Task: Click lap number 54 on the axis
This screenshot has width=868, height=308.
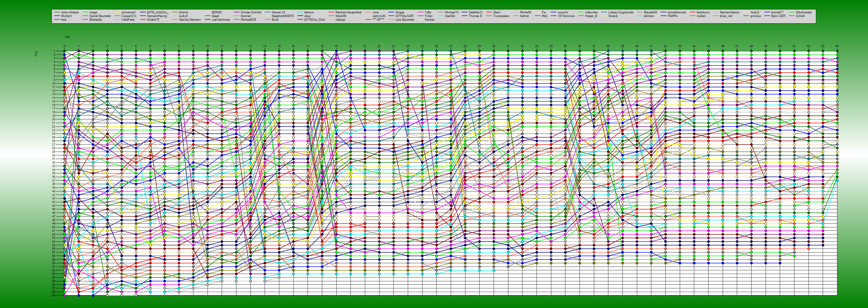Action: point(837,46)
